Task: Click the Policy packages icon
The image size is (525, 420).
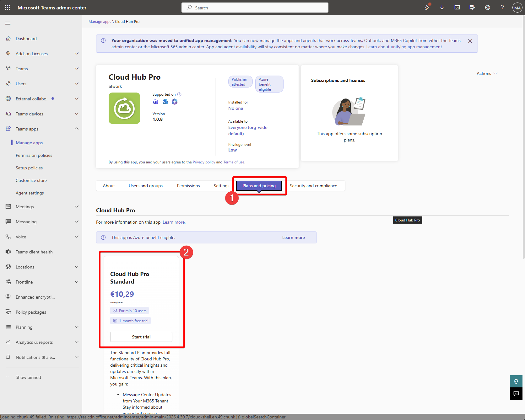Action: tap(8, 312)
